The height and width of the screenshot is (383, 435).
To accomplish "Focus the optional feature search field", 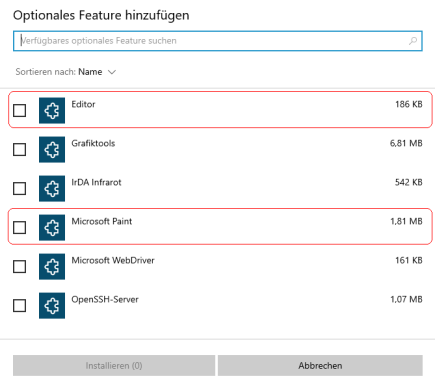I will point(218,41).
